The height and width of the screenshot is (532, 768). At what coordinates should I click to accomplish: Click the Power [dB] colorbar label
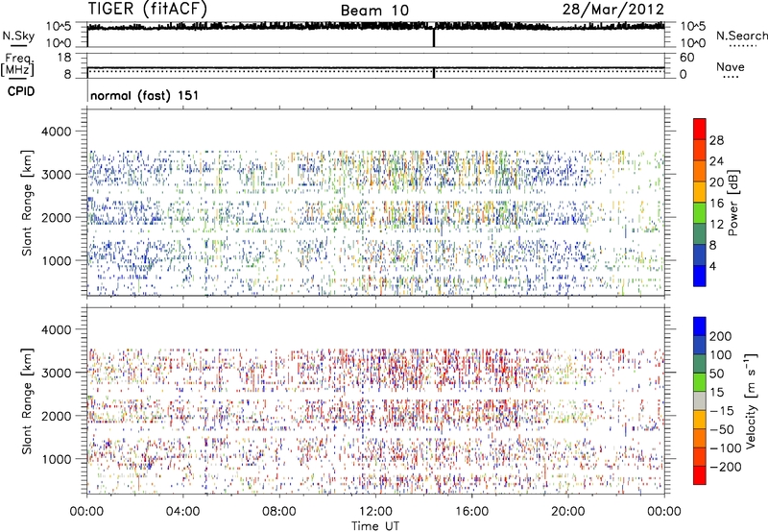click(733, 203)
